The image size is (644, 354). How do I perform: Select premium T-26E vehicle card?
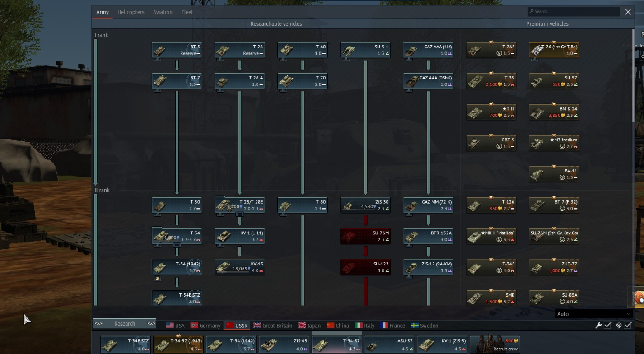pyautogui.click(x=491, y=50)
